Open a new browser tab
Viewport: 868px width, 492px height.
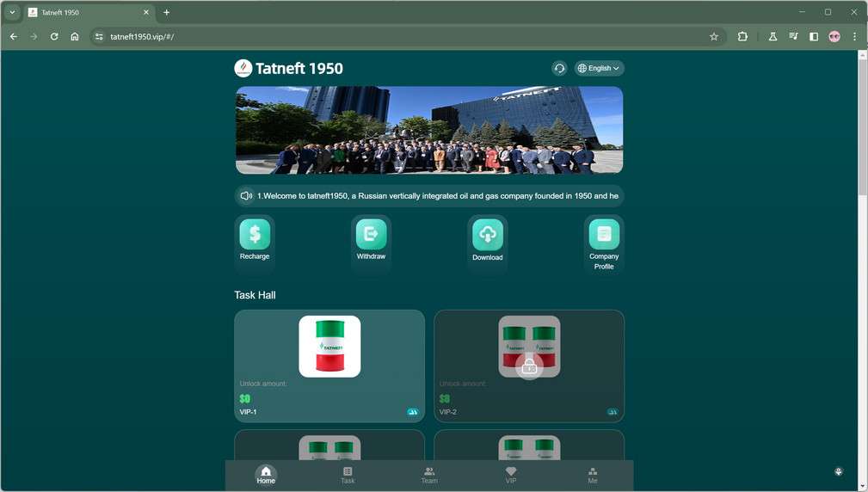coord(166,12)
